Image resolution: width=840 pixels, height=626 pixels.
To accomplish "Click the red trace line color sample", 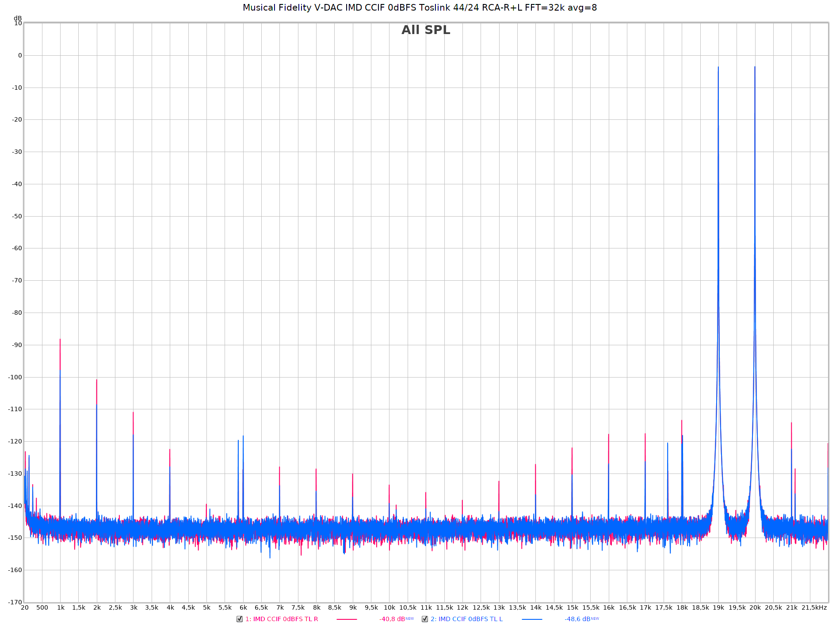I will pos(347,619).
